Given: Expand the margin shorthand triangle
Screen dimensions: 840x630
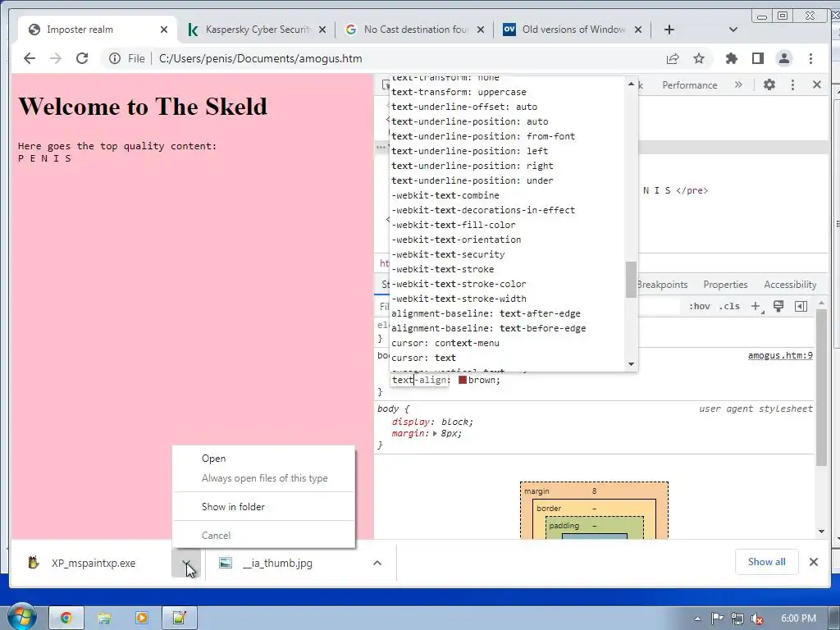Looking at the screenshot, I should (435, 433).
